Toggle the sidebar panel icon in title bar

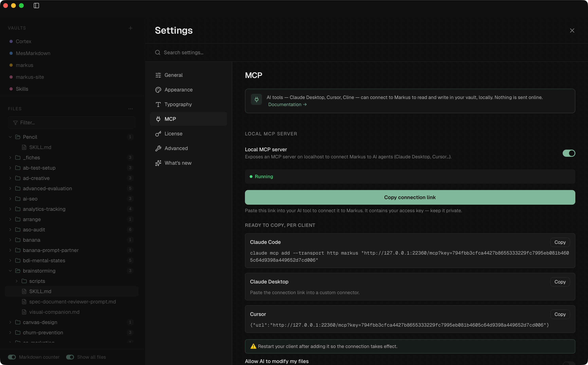click(36, 6)
